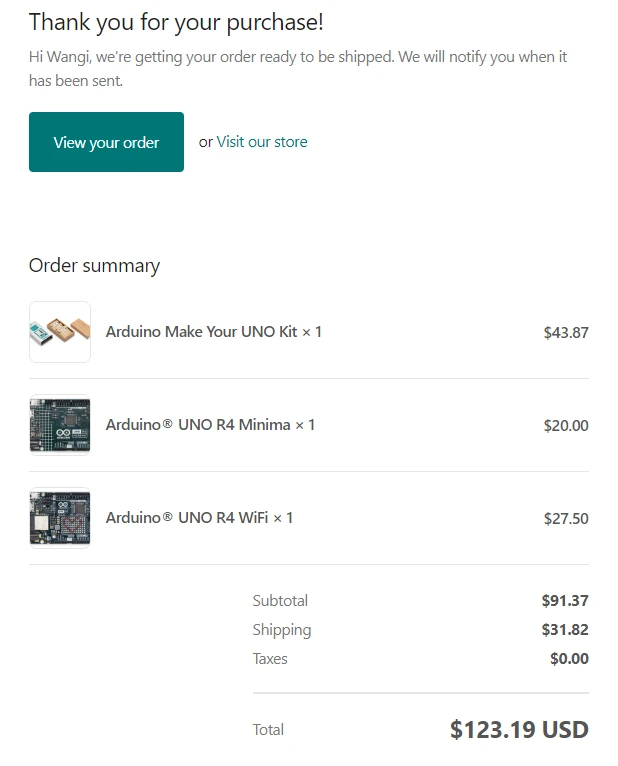Screen dimensions: 618x766
Task: Click the Arduino Make Your UNO Kit thumbnail
Action: point(60,332)
